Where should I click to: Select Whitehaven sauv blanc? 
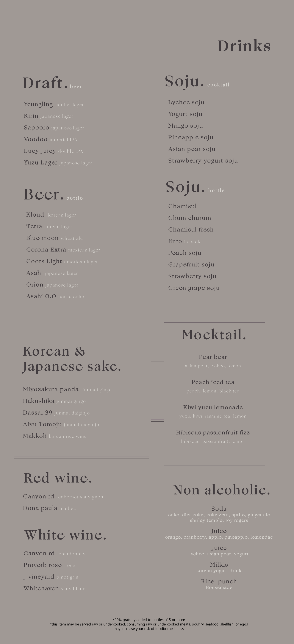(x=54, y=589)
